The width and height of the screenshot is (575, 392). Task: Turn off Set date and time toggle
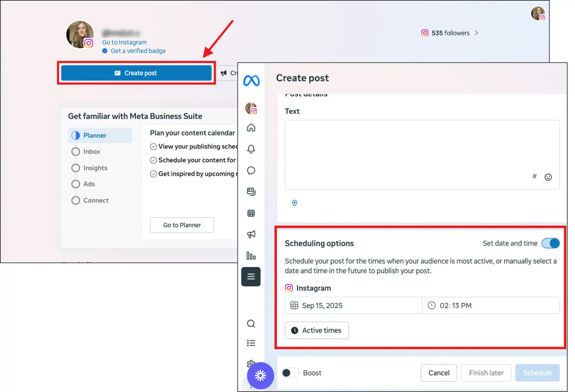pyautogui.click(x=550, y=243)
